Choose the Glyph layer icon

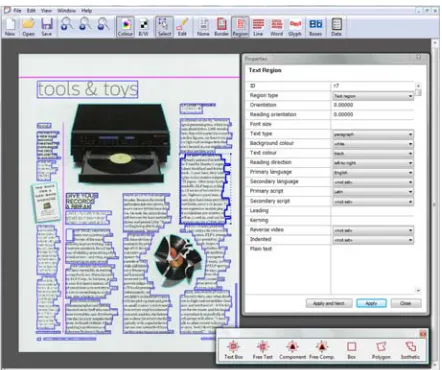[x=295, y=27]
